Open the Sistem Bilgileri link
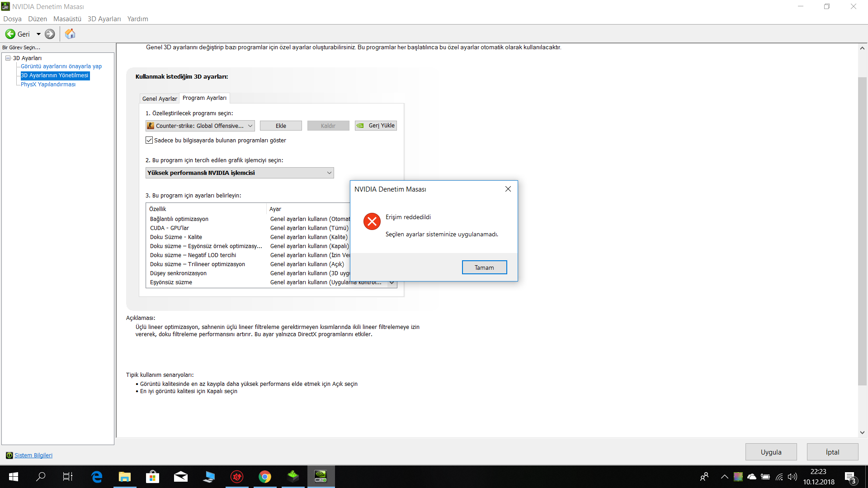This screenshot has width=868, height=488. [x=33, y=455]
